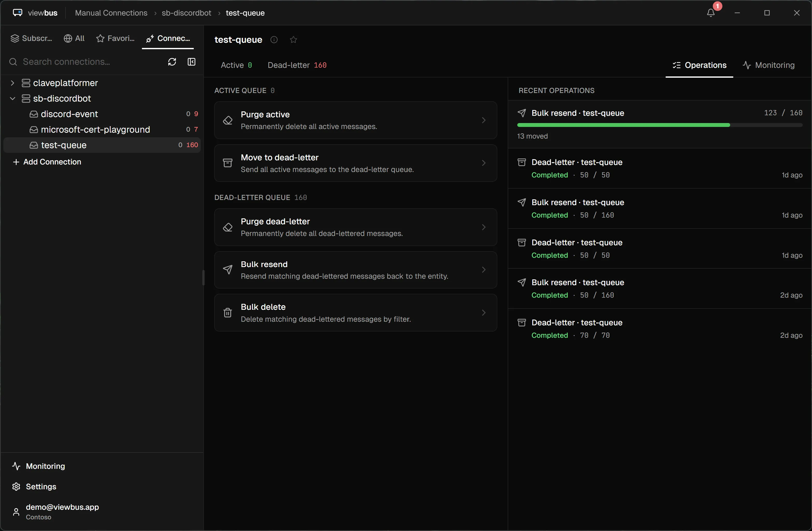Image resolution: width=812 pixels, height=531 pixels.
Task: Expand the claveplatformer tree node
Action: pos(13,83)
